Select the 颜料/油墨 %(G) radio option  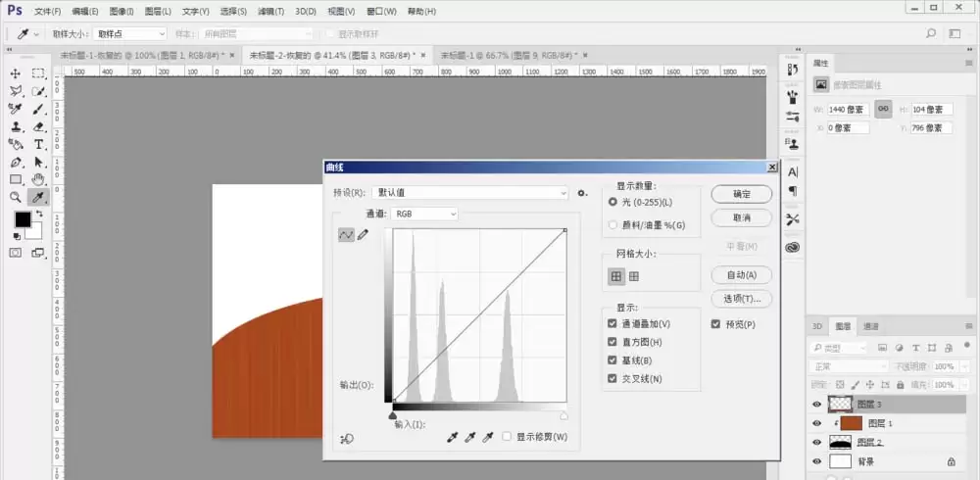click(x=612, y=225)
